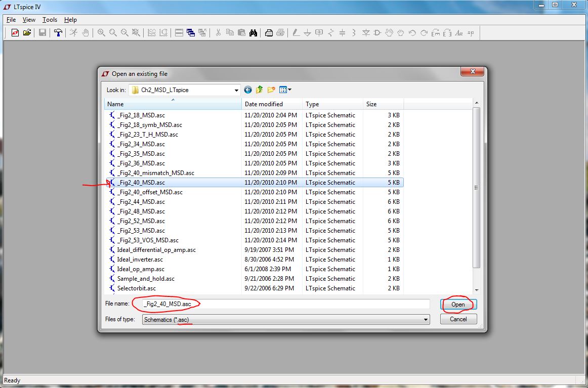Viewport: 588px width, 388px height.
Task: Click the Redo arrow icon
Action: pyautogui.click(x=424, y=33)
